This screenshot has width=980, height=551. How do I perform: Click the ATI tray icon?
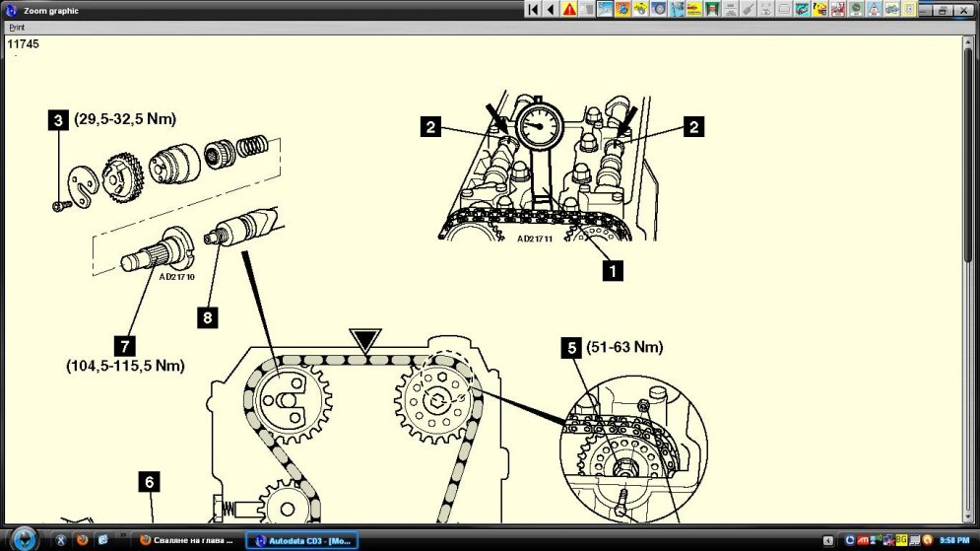(x=863, y=540)
